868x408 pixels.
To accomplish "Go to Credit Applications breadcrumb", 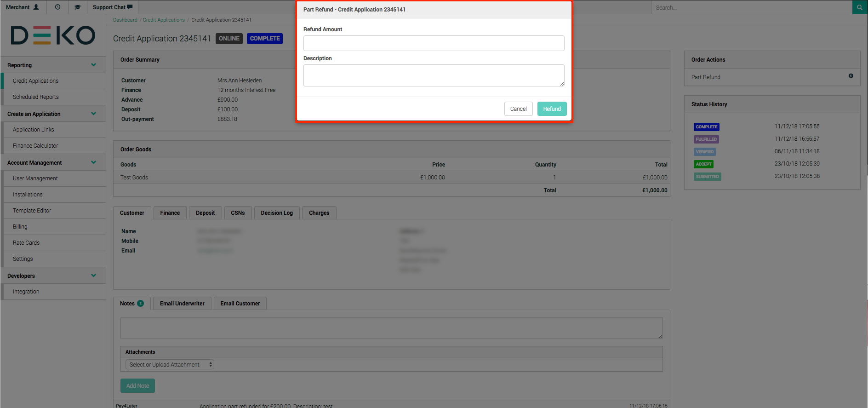I will 164,20.
